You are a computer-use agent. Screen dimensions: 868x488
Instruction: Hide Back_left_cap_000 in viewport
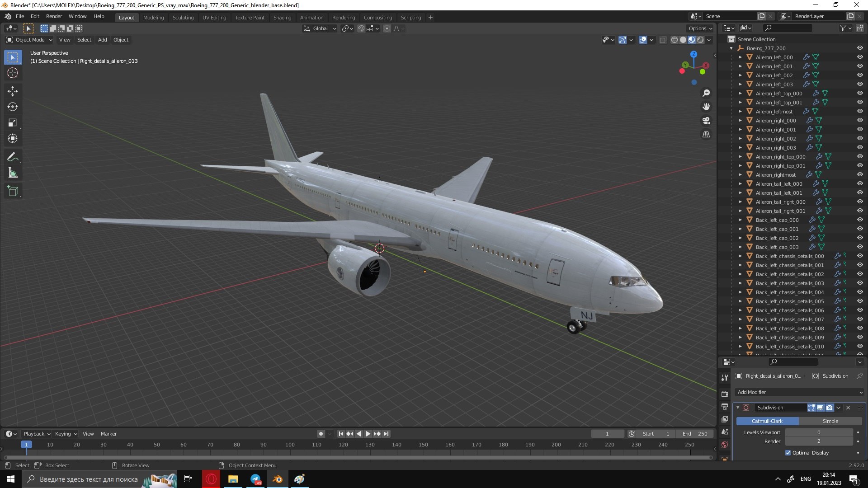click(860, 220)
